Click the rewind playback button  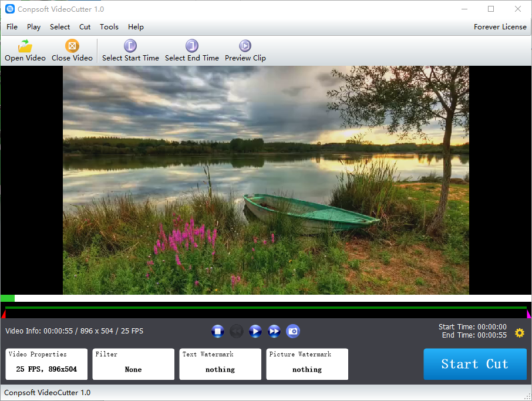(237, 331)
